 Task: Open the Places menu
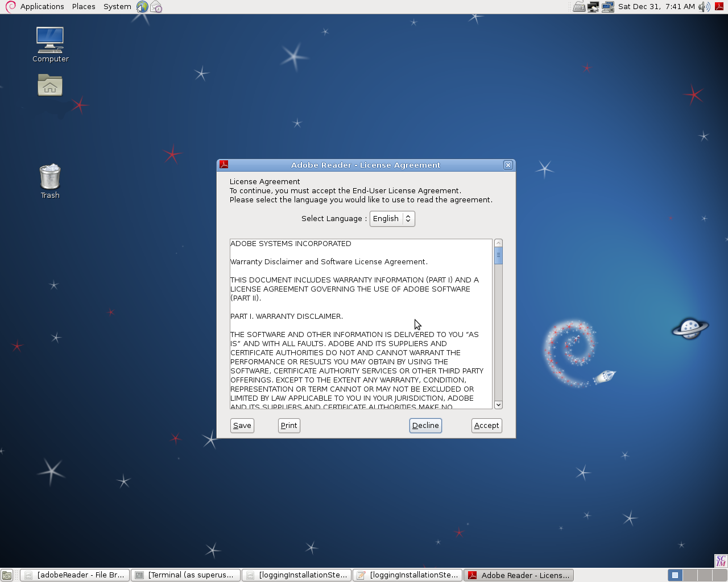click(x=84, y=7)
